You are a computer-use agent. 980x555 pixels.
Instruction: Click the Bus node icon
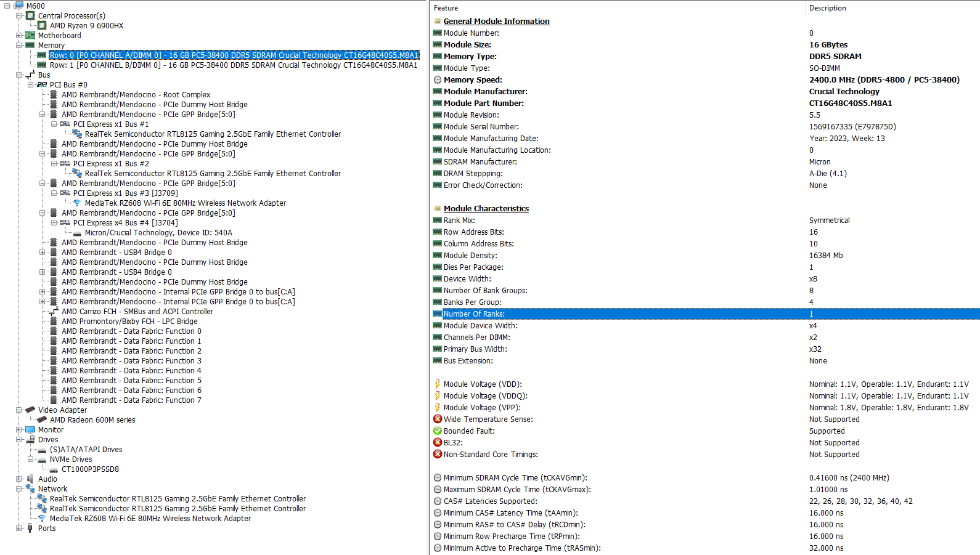(30, 75)
